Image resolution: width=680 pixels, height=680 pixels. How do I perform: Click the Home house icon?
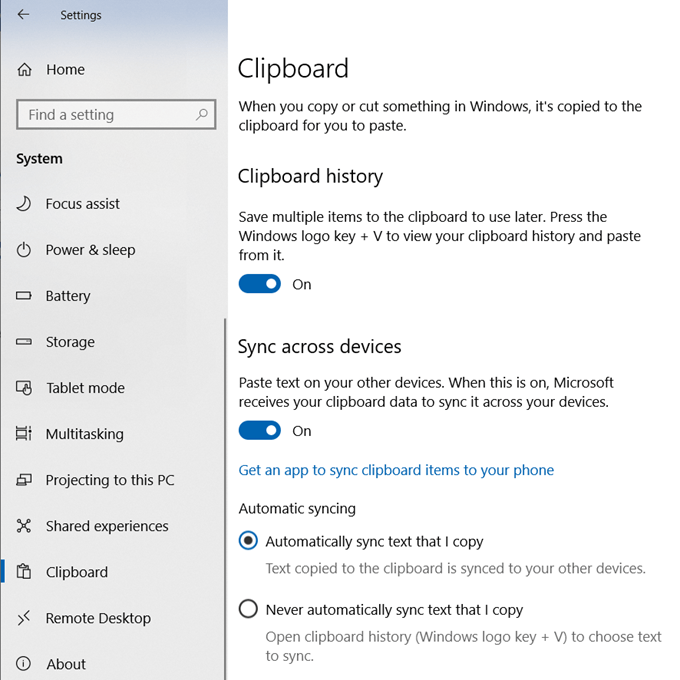[24, 69]
